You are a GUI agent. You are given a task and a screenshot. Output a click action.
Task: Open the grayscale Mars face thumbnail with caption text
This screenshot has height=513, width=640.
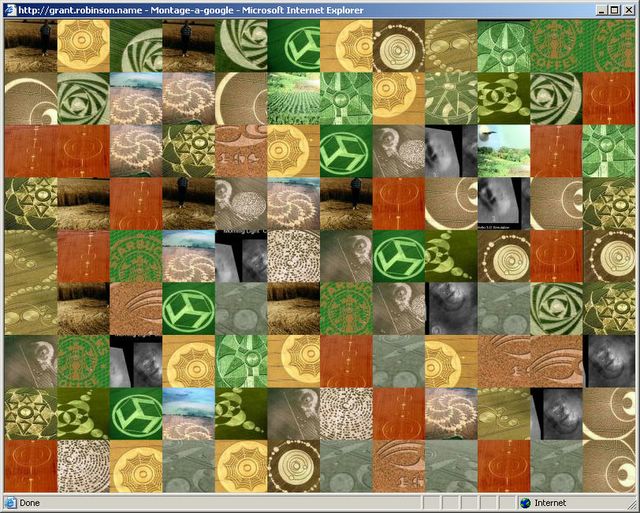tap(504, 203)
